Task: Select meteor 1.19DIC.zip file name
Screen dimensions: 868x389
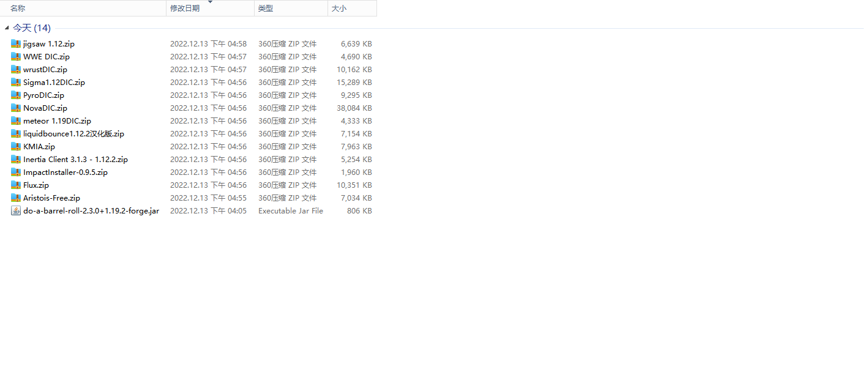Action: pos(57,121)
